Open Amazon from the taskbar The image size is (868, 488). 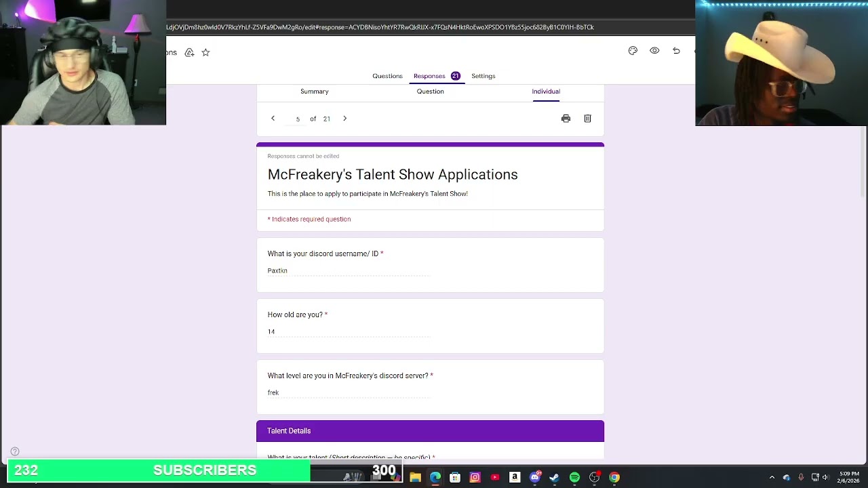coord(515,477)
